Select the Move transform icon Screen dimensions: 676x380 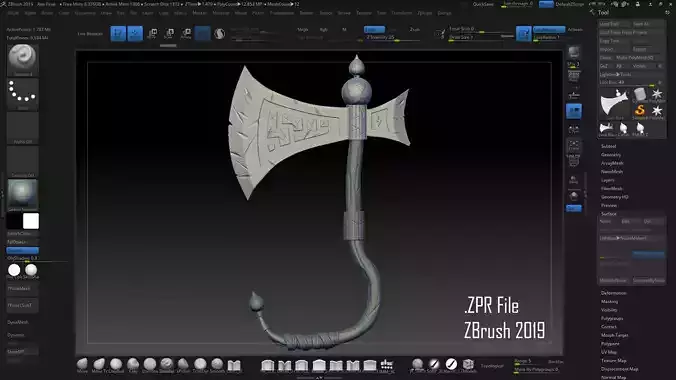tap(152, 33)
